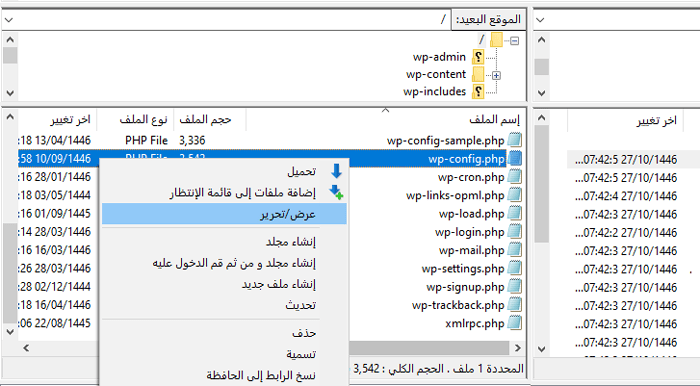Select the wp-settings.php file name

tap(463, 269)
